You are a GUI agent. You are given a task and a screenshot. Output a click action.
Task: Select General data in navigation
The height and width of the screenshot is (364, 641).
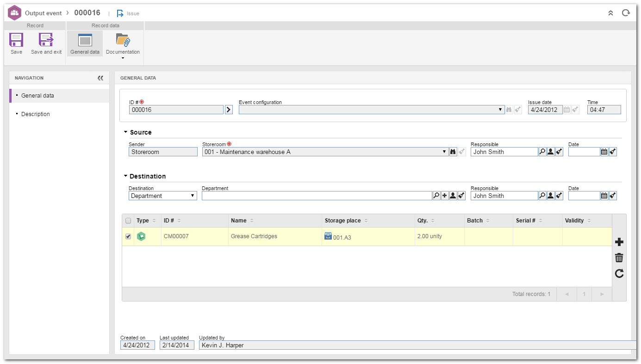tap(60, 96)
